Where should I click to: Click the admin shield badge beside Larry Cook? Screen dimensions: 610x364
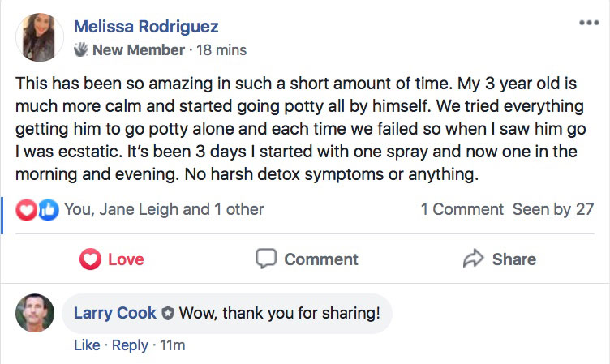coord(167,313)
